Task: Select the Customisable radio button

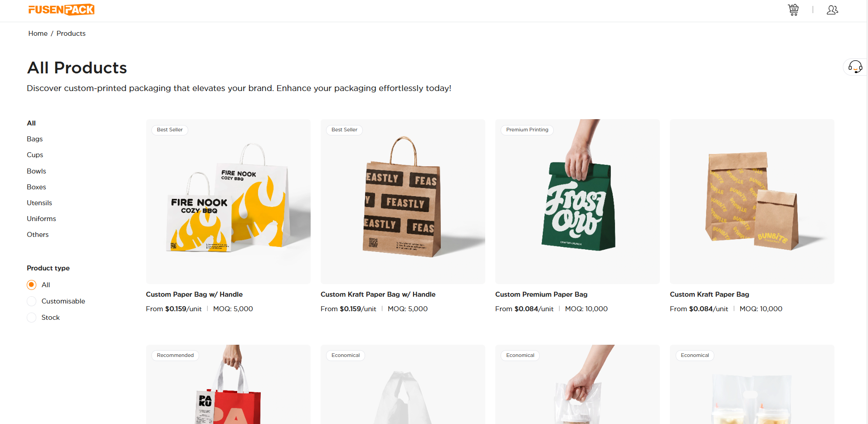Action: coord(31,301)
